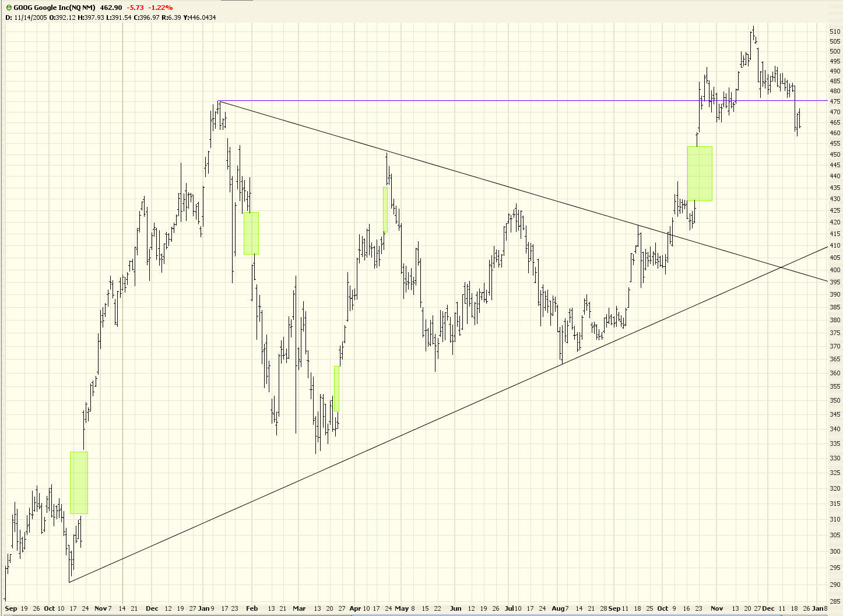Click the Jun label on the date axis
This screenshot has width=843, height=616.
455,608
